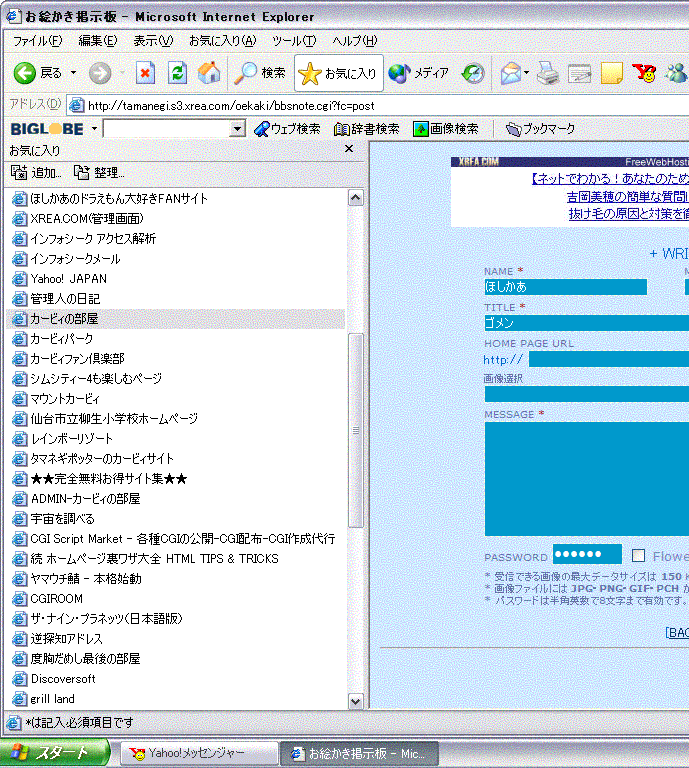This screenshot has height=768, width=689.
Task: Click the 画像選択 file field
Action: click(587, 394)
